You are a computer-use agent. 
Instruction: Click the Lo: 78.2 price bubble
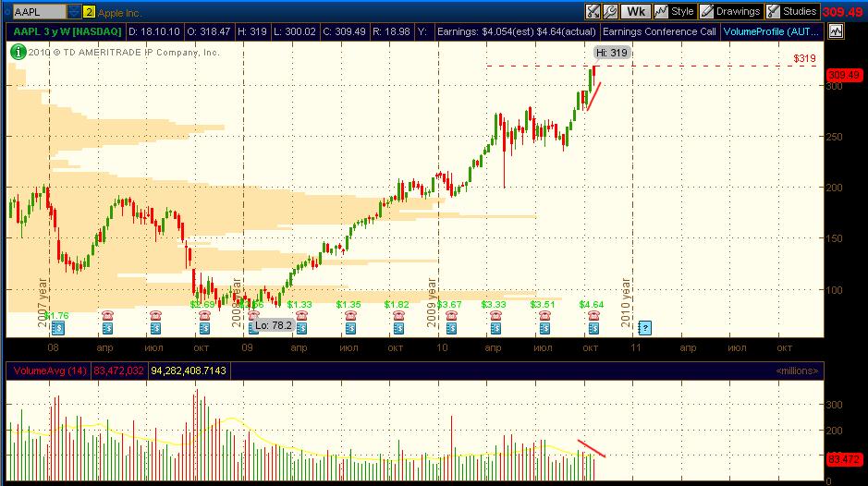[273, 325]
